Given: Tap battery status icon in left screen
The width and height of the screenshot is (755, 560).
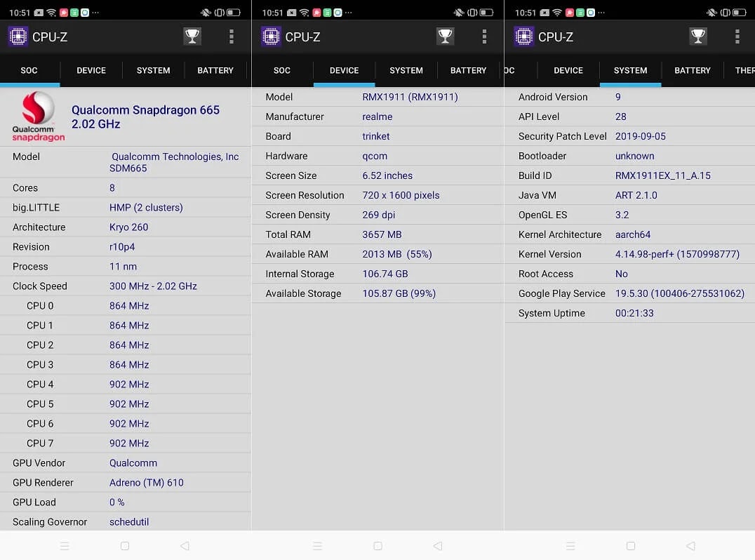Looking at the screenshot, I should point(234,13).
